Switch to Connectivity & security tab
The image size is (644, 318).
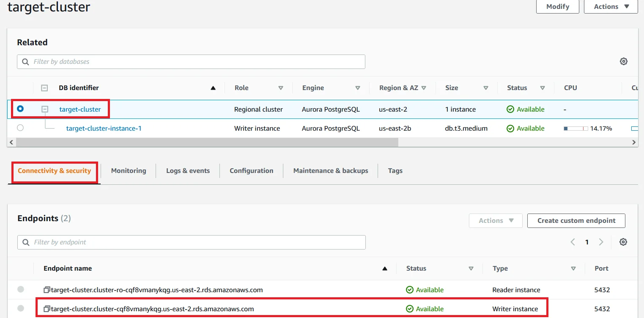tap(55, 171)
